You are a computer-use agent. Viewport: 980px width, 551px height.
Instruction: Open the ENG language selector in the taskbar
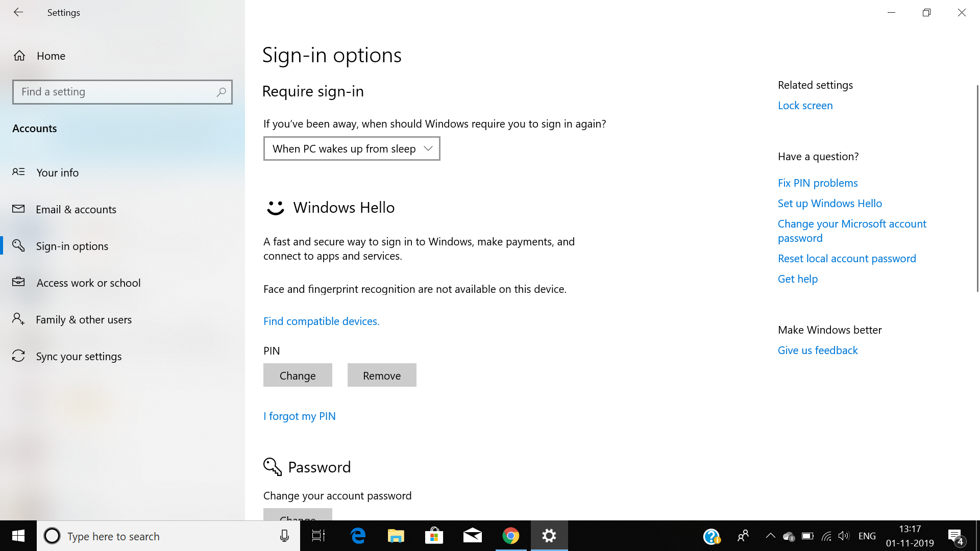867,536
